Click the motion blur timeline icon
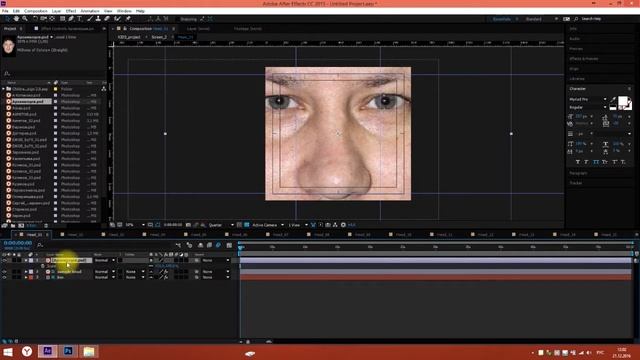Viewport: 640px width, 360px height. 218,245
